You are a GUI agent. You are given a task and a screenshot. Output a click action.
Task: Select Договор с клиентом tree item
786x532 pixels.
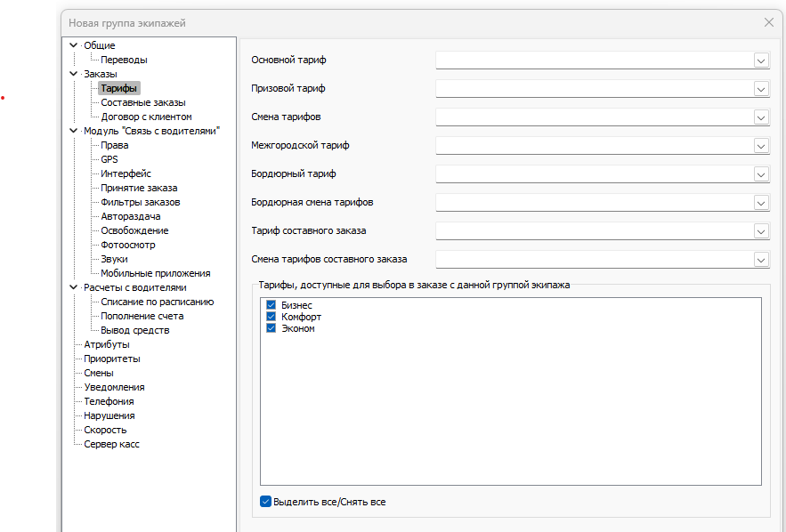pyautogui.click(x=146, y=117)
